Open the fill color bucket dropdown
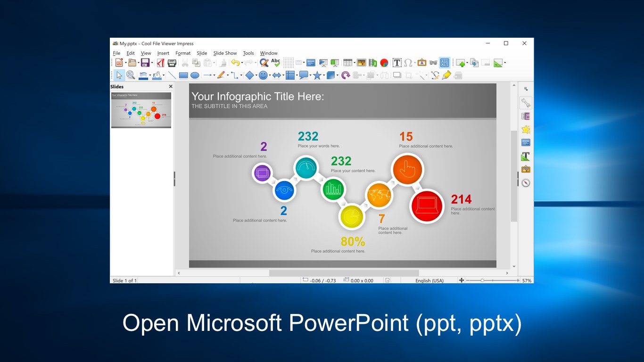Image resolution: width=644 pixels, height=362 pixels. click(x=164, y=75)
